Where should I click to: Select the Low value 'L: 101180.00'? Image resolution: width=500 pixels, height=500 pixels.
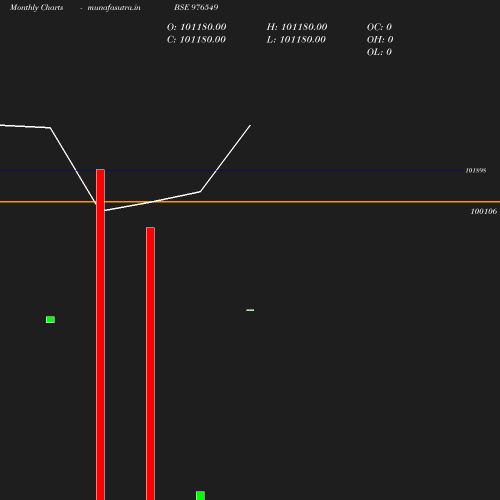tap(296, 40)
